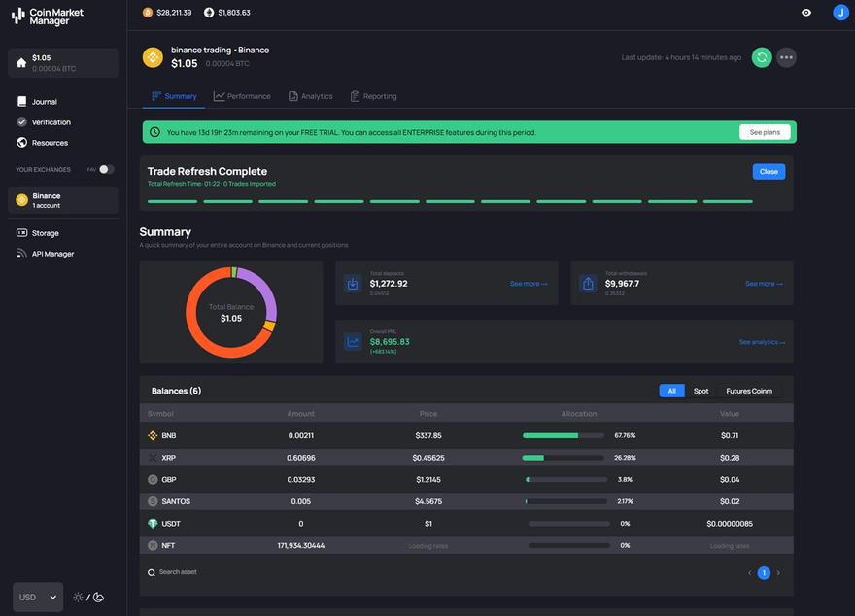
Task: Click the See plans button
Action: click(766, 131)
